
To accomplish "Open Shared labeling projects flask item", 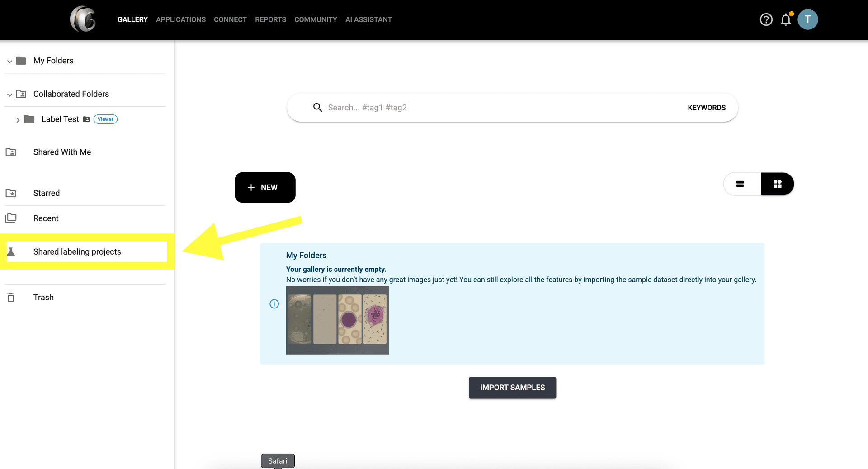I will pyautogui.click(x=77, y=251).
